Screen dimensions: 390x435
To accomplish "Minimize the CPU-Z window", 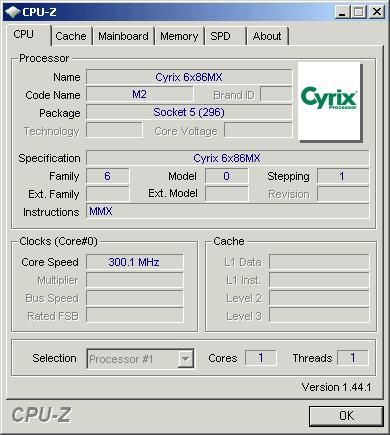I will [x=342, y=12].
